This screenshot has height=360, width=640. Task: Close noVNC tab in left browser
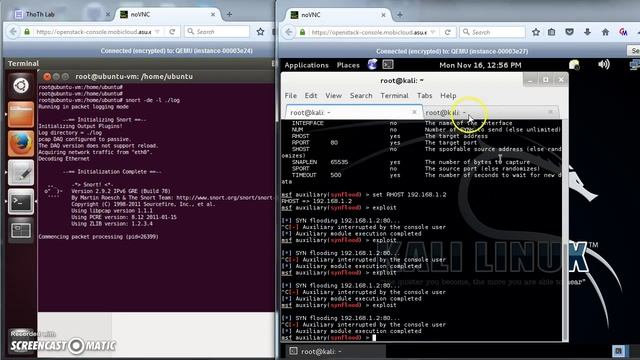213,14
